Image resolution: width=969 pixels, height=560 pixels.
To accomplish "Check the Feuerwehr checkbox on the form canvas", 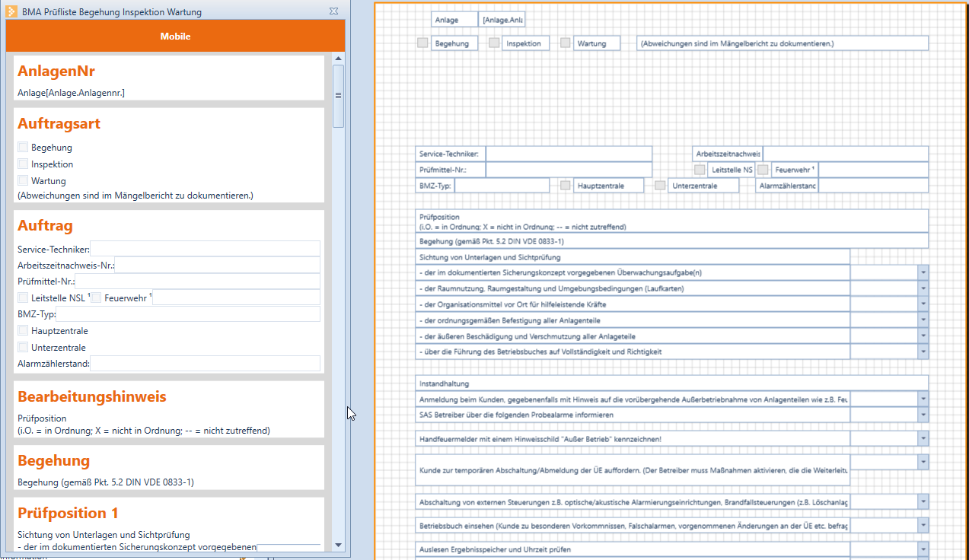I will pos(763,170).
